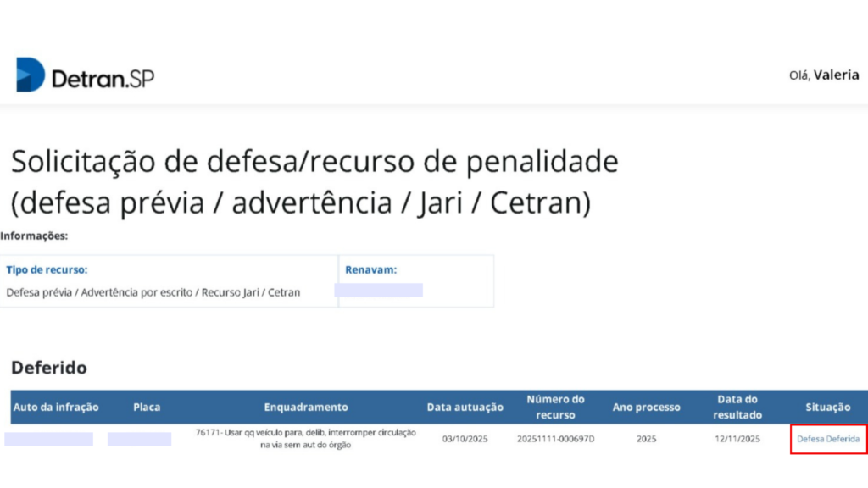This screenshot has width=868, height=488.
Task: Click the Detran.SP blue logo icon
Action: 31,75
